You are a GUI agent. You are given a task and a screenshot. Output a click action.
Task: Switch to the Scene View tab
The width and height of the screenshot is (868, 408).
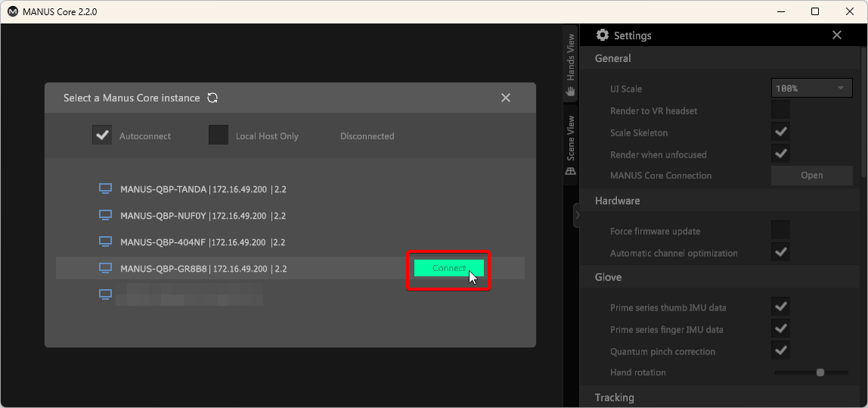click(571, 145)
